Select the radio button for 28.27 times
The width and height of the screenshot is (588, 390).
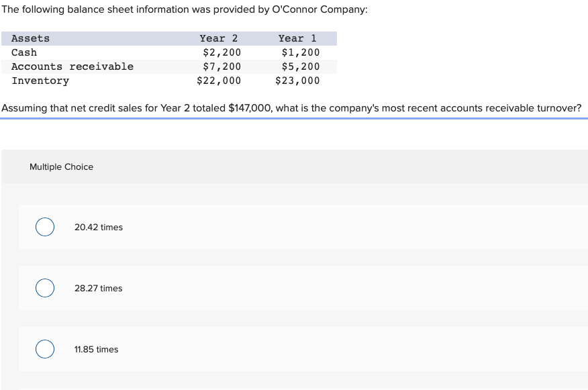pos(44,288)
